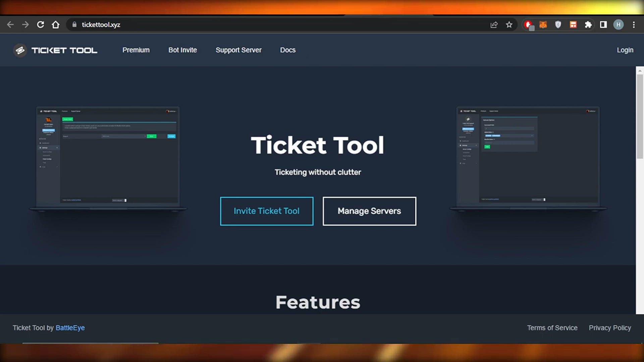Open the browser home page icon
644x362 pixels.
pos(56,24)
